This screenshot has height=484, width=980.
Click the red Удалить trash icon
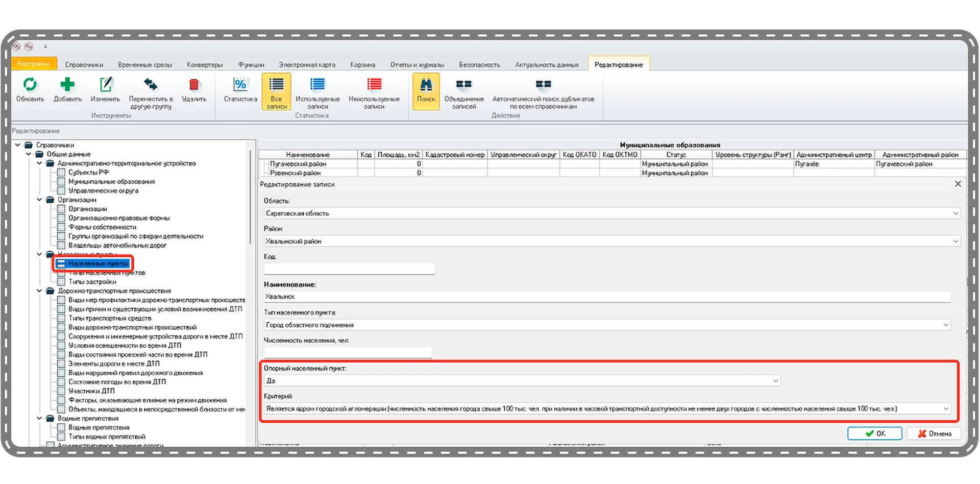pos(194,85)
